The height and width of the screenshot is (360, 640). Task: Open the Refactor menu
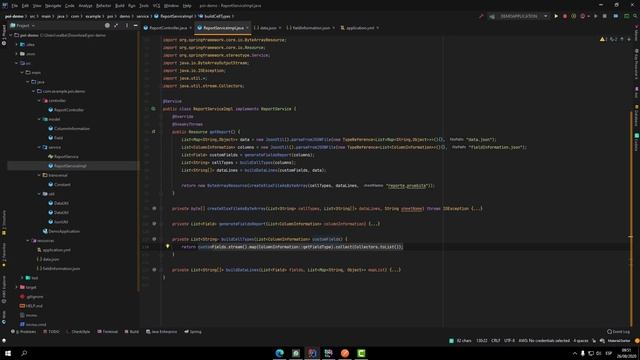click(103, 6)
